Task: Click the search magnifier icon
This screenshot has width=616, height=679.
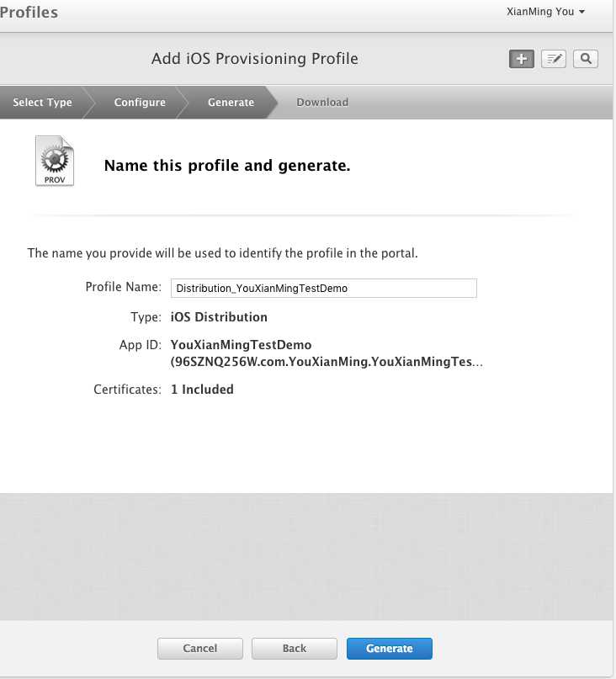Action: [586, 59]
